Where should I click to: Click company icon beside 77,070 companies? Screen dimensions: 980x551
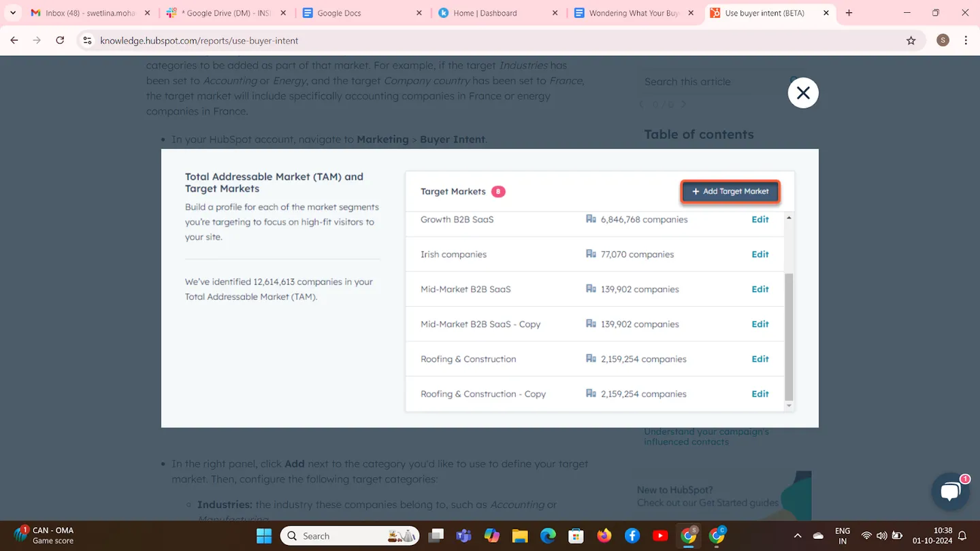point(591,254)
